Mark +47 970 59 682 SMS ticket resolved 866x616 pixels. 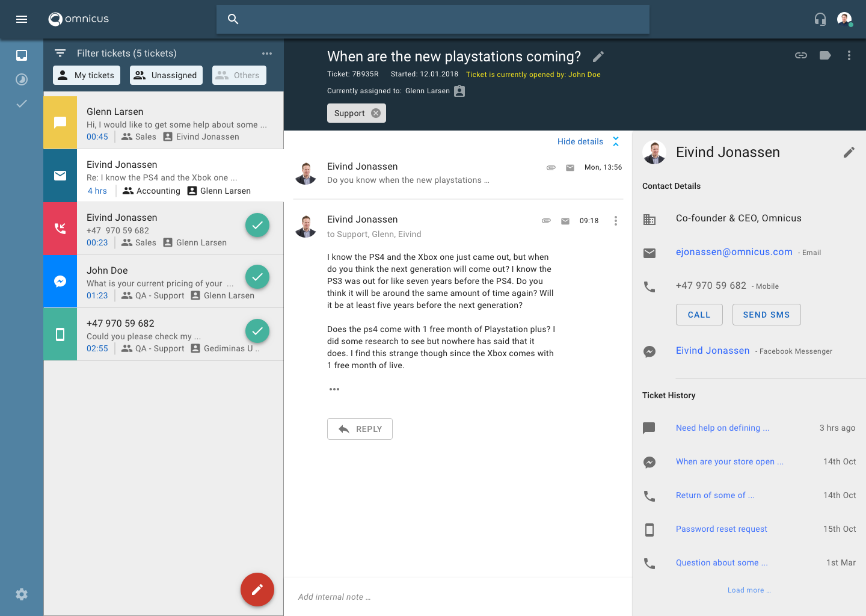tap(257, 331)
